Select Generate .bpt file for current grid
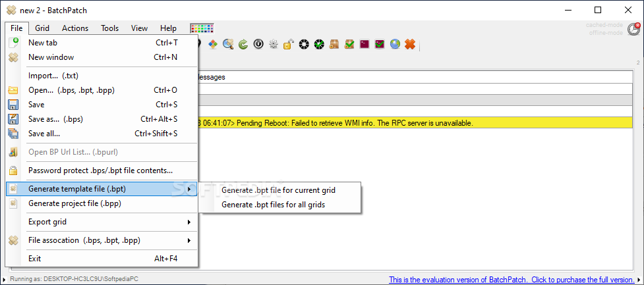644x285 pixels. point(279,190)
